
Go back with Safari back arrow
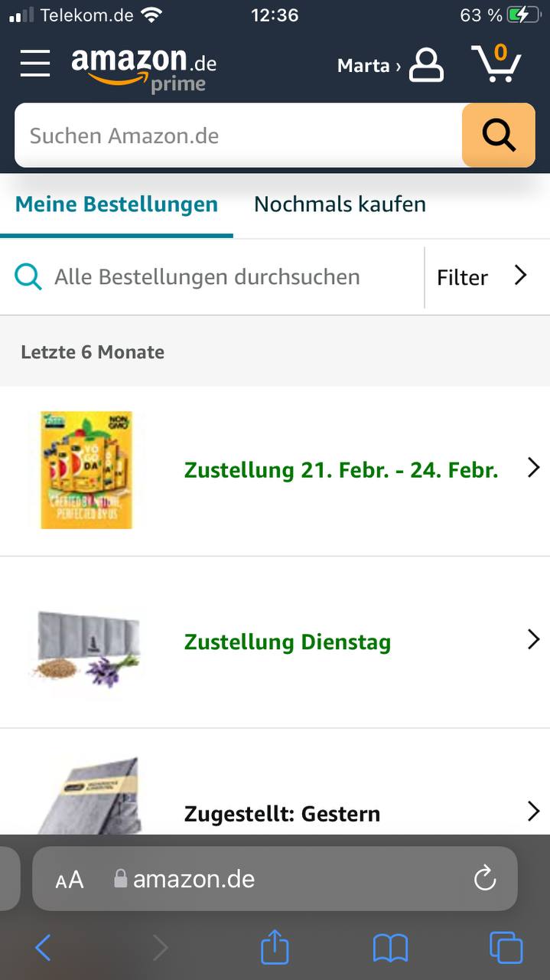pyautogui.click(x=44, y=949)
